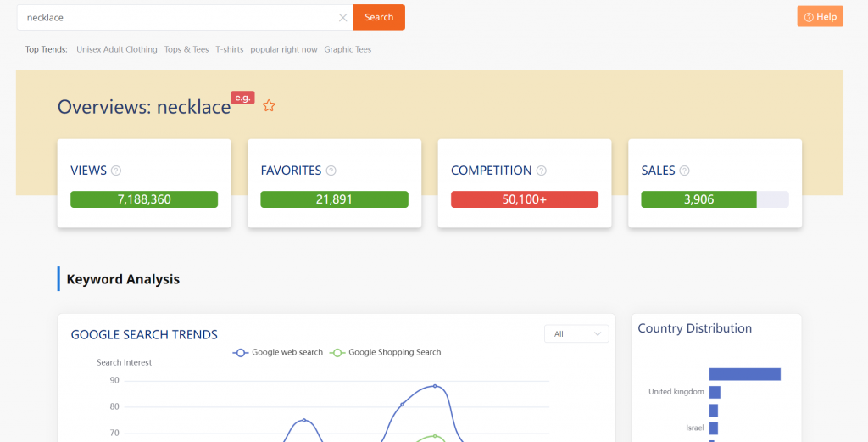
Task: Click the Country Distribution heading
Action: 695,328
